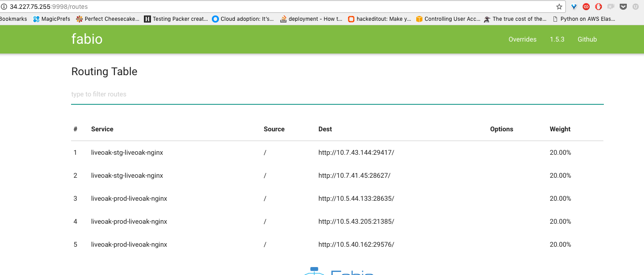Click dest http://10.5.40.162:29576/
This screenshot has height=275, width=644.
(356, 244)
